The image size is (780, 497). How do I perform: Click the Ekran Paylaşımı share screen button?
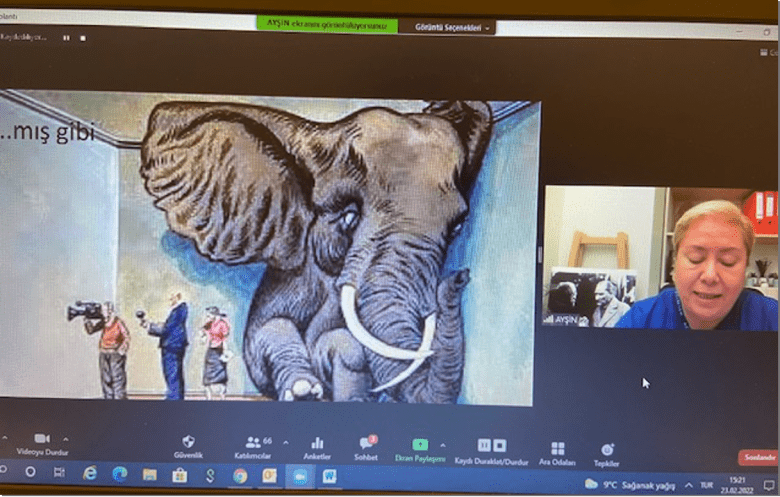[x=420, y=450]
